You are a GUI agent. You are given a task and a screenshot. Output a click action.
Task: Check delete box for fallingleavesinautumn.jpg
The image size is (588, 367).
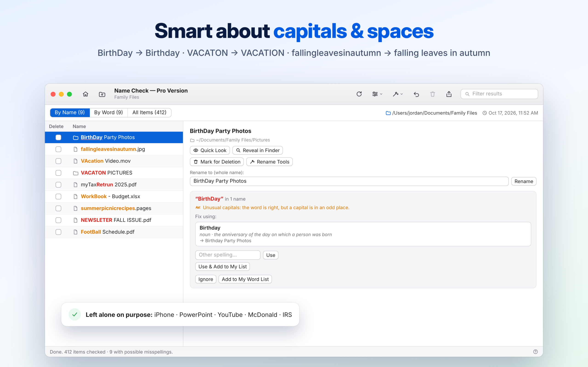(58, 149)
